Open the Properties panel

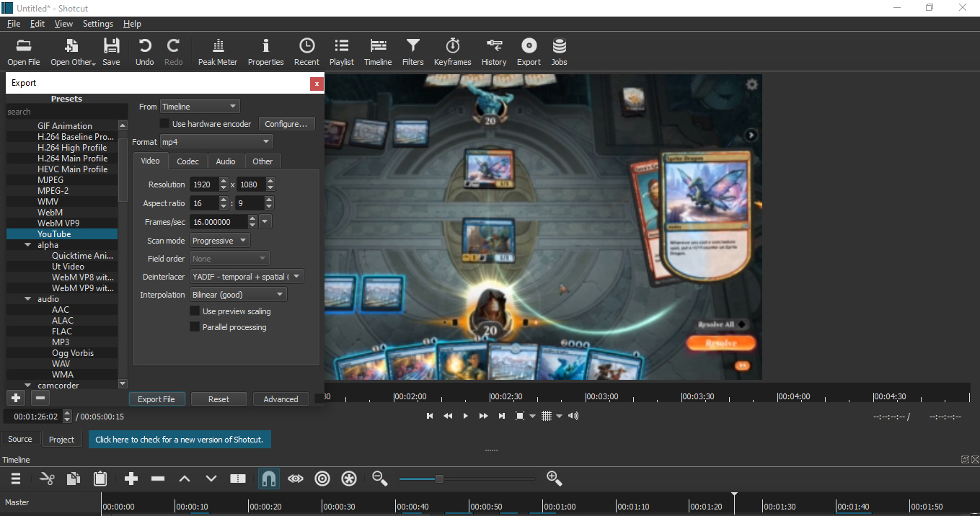266,52
